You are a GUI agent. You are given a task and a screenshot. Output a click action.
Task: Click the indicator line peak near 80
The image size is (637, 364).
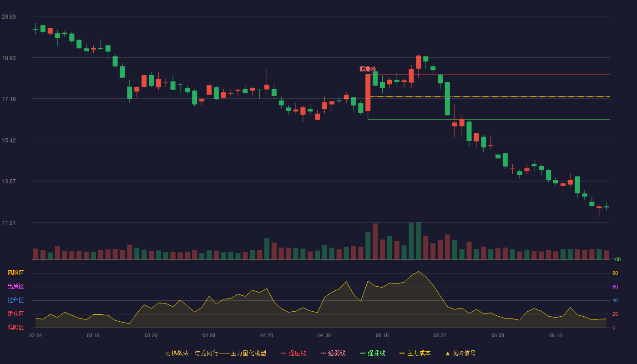coord(418,272)
